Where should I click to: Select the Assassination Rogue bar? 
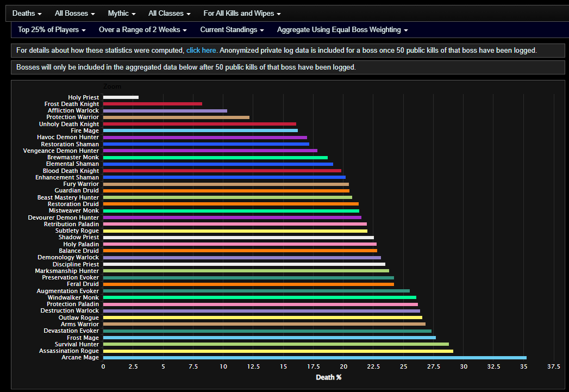point(278,351)
